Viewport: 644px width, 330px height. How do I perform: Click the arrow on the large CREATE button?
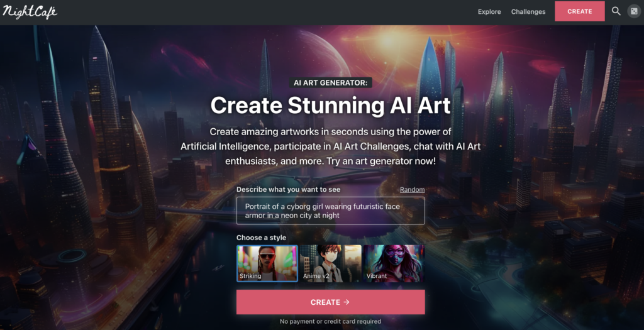(347, 302)
